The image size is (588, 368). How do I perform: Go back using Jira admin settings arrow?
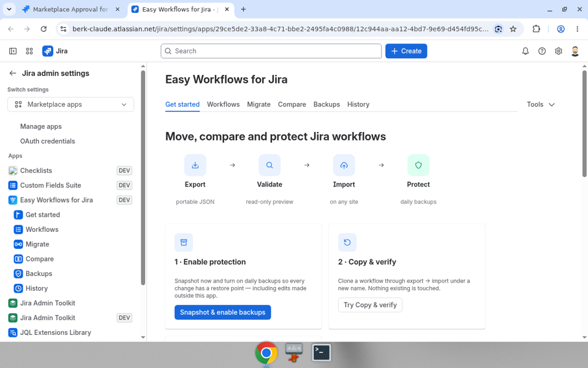(x=13, y=73)
